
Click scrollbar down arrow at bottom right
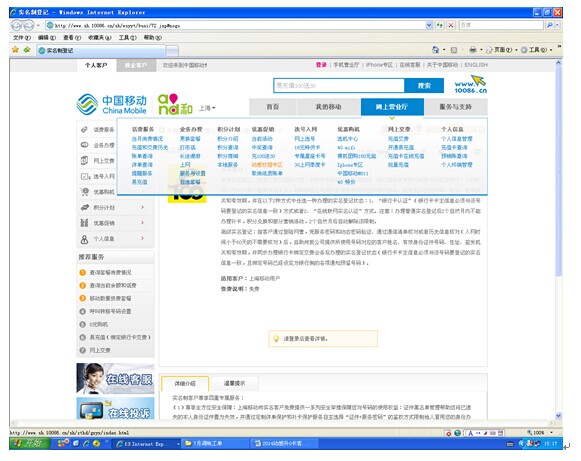[x=558, y=416]
